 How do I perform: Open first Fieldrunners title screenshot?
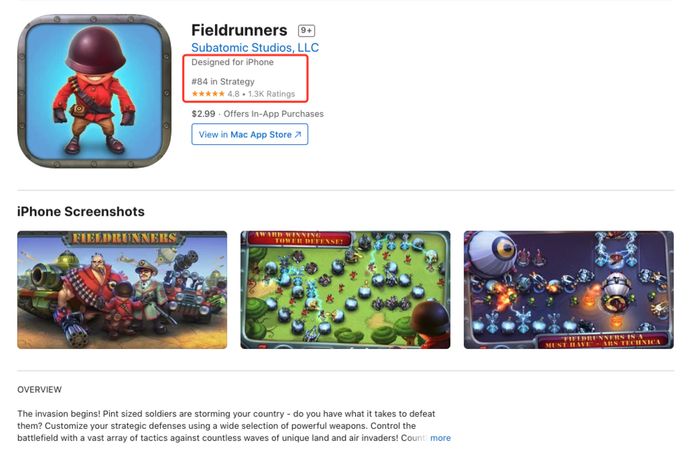[x=122, y=290]
